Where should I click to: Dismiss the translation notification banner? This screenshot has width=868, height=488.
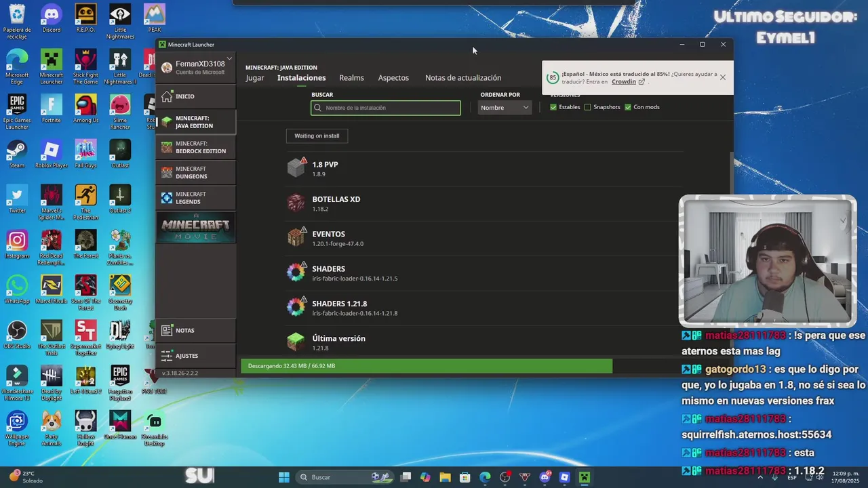tap(723, 77)
